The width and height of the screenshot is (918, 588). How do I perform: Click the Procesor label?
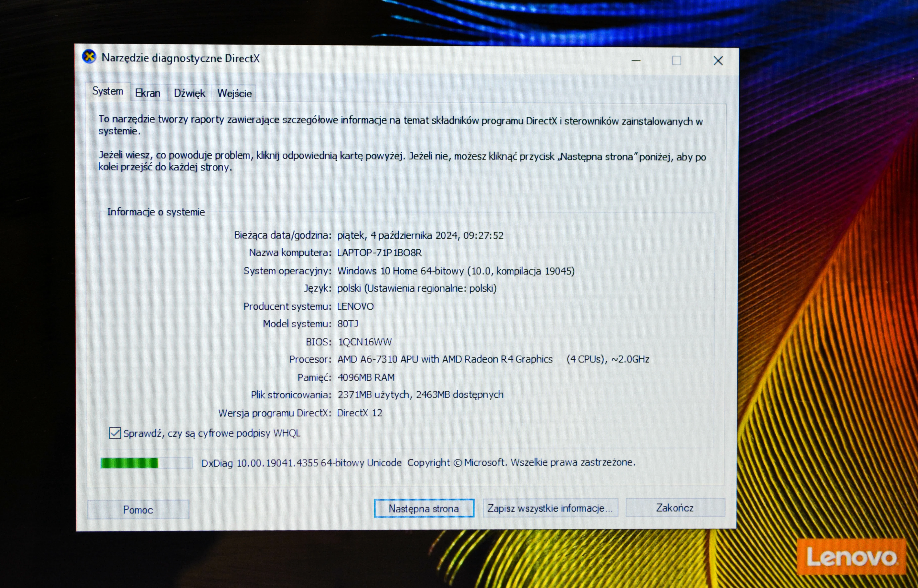point(310,359)
